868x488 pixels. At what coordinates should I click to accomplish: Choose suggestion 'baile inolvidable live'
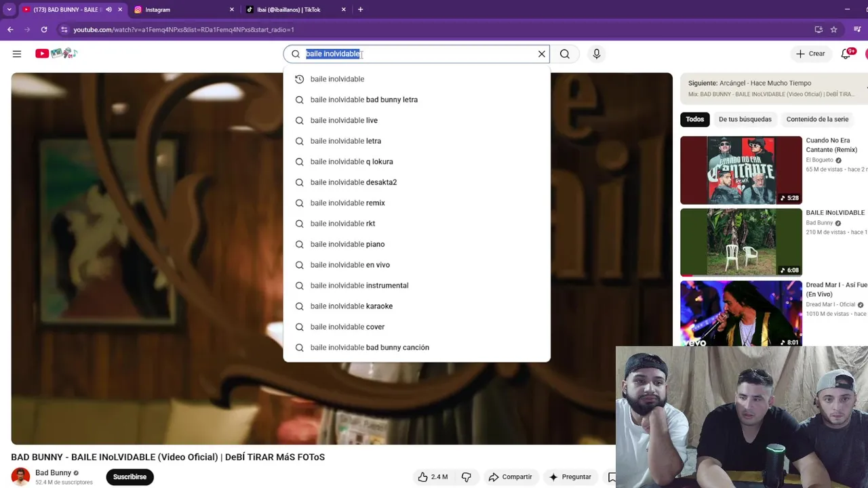416,121
